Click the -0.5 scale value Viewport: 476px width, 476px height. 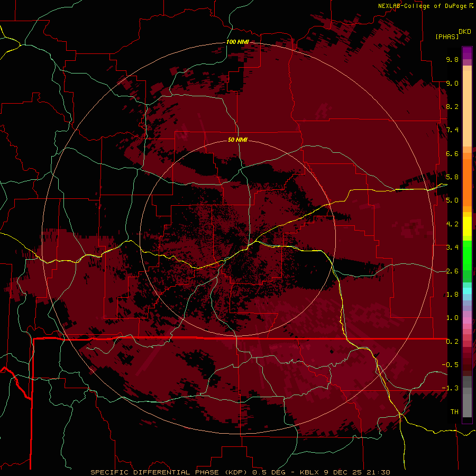(x=450, y=365)
